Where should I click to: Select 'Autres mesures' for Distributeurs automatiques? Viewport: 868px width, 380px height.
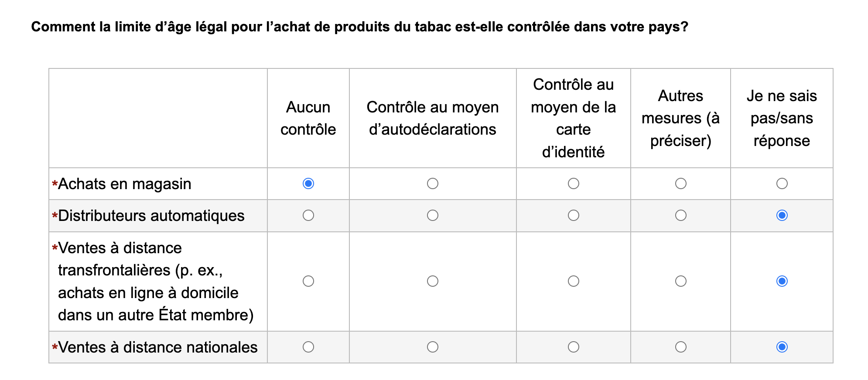tap(681, 215)
